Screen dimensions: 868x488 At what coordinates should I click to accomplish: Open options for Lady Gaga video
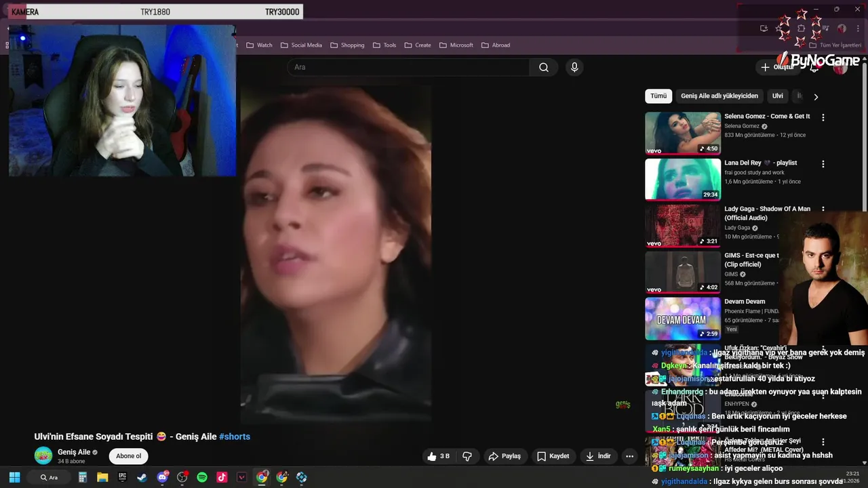[x=823, y=210]
